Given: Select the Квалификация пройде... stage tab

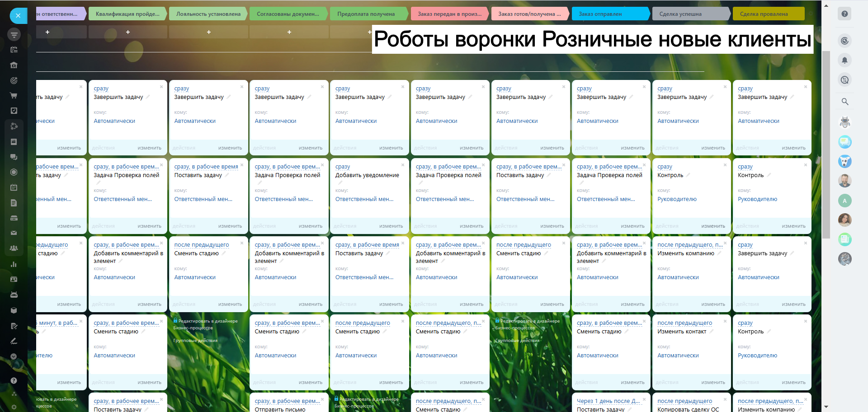Looking at the screenshot, I should tap(127, 14).
